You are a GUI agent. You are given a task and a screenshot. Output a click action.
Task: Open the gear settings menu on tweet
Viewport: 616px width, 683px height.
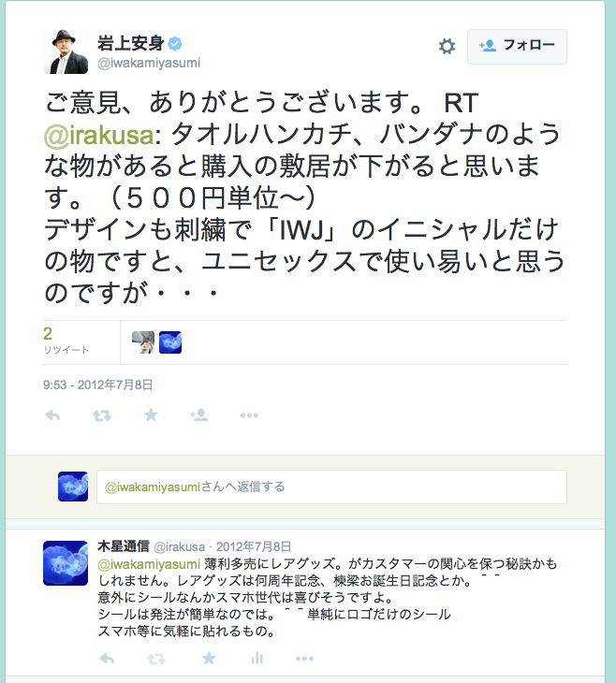click(447, 46)
